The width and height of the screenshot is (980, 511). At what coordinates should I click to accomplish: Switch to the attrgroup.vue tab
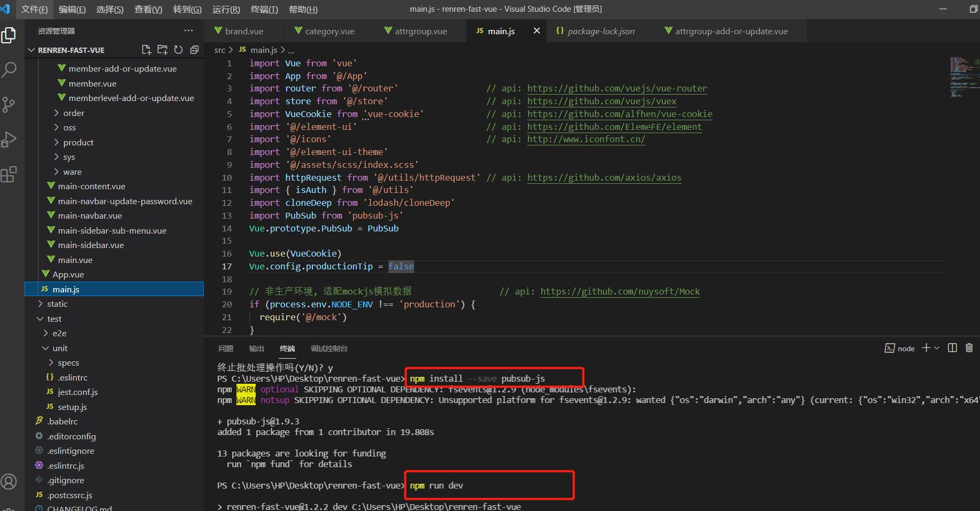(x=421, y=31)
